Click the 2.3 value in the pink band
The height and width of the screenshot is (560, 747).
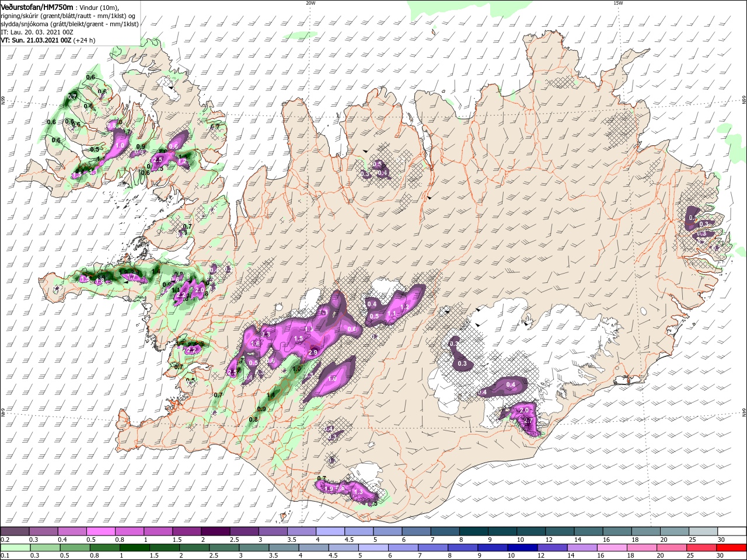[x=266, y=334]
